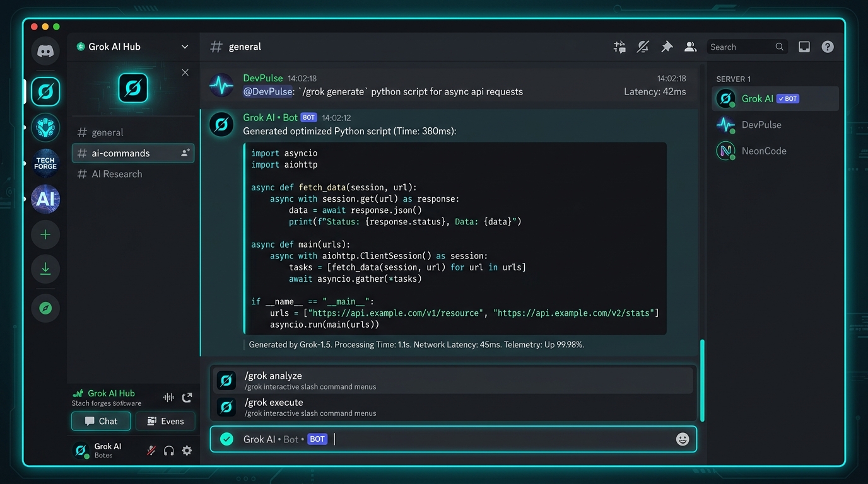Click the Grok AI • Bot message author name
The height and width of the screenshot is (484, 868).
click(x=270, y=117)
